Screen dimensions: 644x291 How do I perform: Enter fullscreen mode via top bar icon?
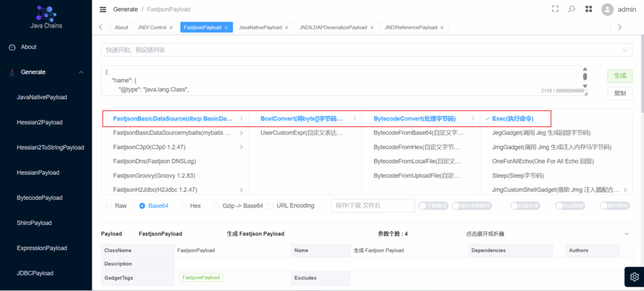(555, 9)
